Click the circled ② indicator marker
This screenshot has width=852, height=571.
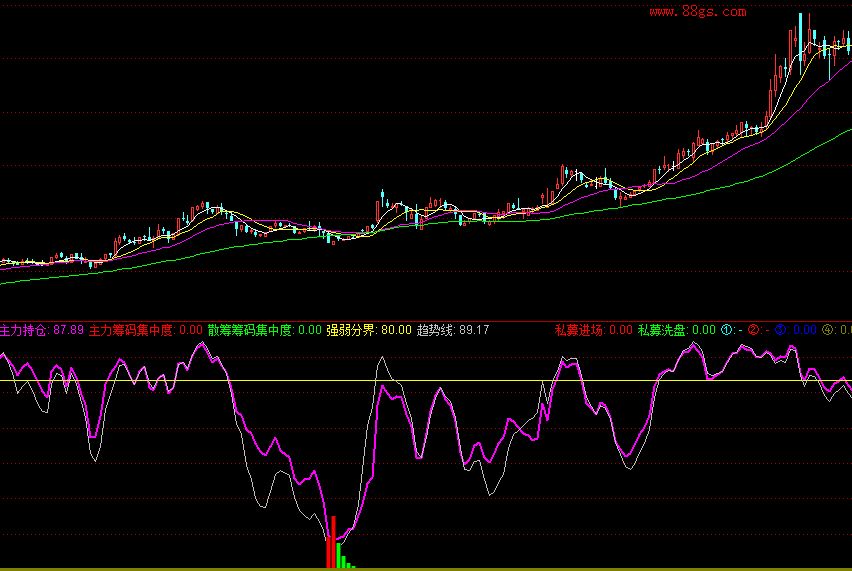coord(753,330)
